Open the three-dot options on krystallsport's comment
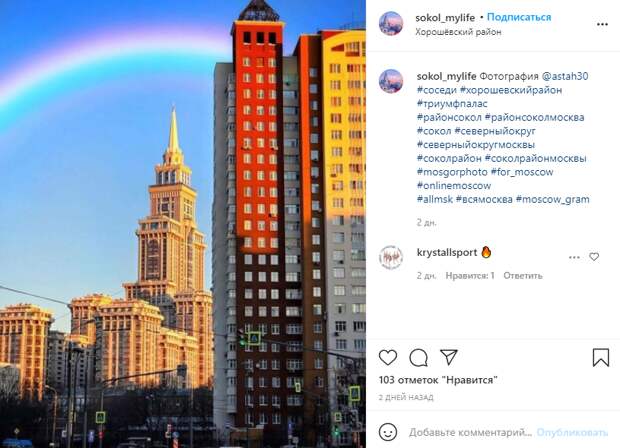 click(574, 257)
